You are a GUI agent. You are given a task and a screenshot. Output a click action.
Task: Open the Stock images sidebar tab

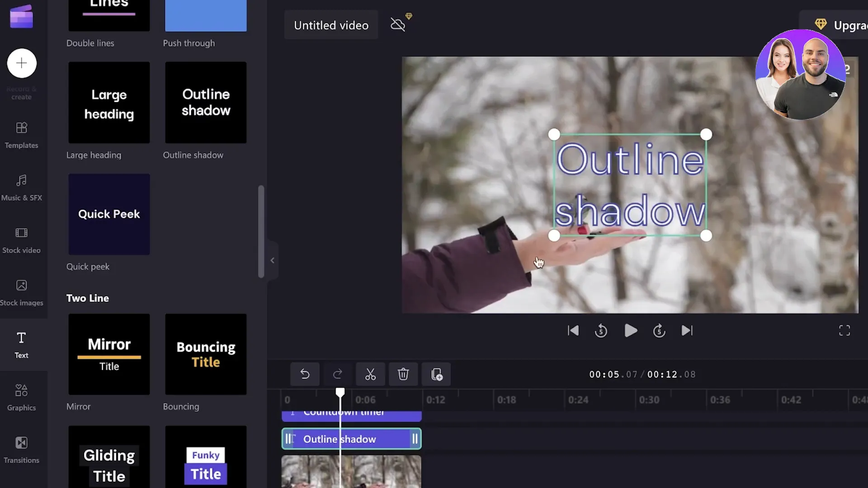pyautogui.click(x=21, y=293)
